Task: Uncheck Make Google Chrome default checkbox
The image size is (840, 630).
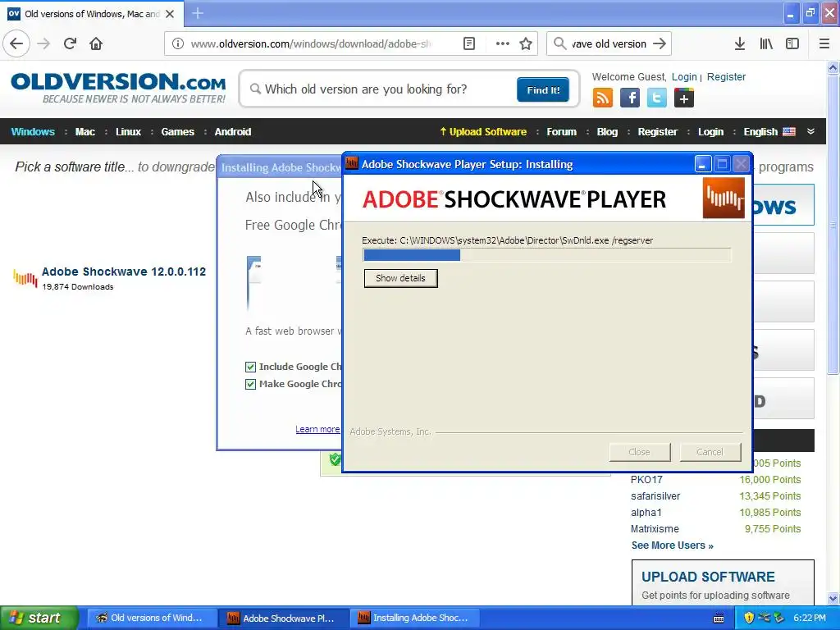Action: click(x=250, y=384)
